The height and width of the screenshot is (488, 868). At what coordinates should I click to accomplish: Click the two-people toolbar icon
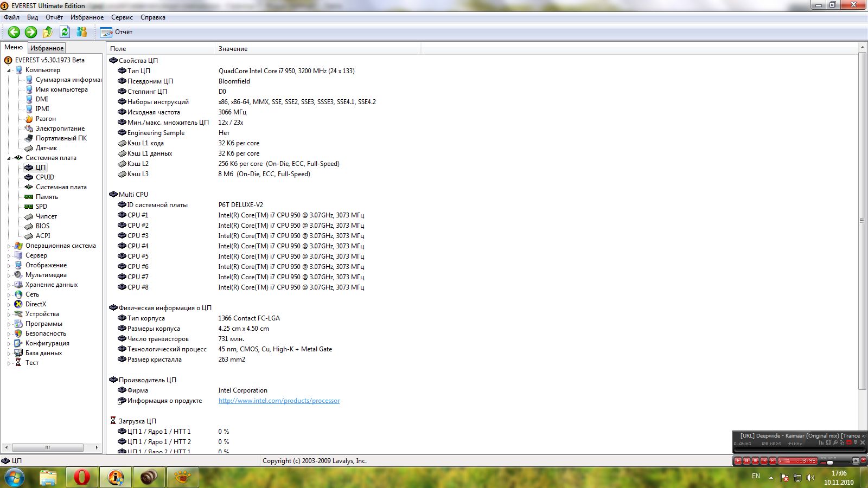(x=82, y=32)
